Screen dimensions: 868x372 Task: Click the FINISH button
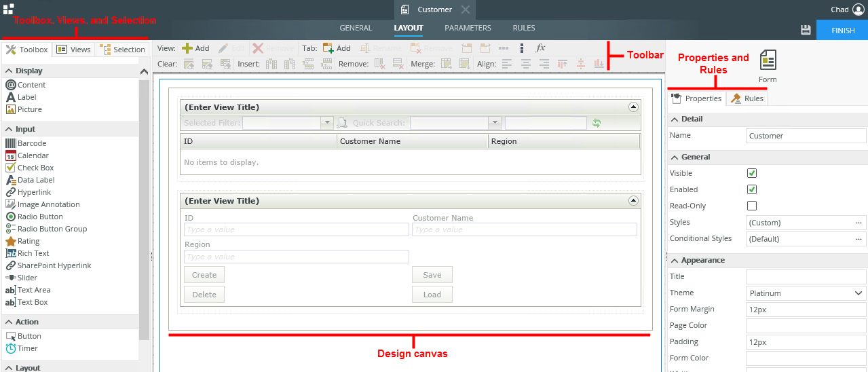pyautogui.click(x=842, y=31)
